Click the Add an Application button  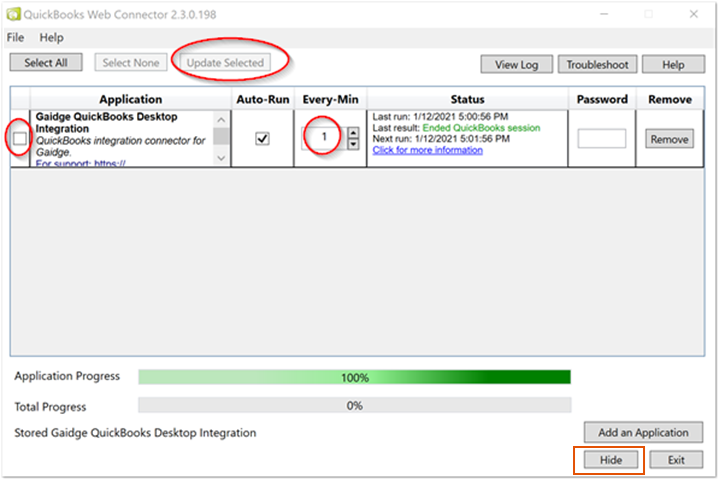[643, 432]
